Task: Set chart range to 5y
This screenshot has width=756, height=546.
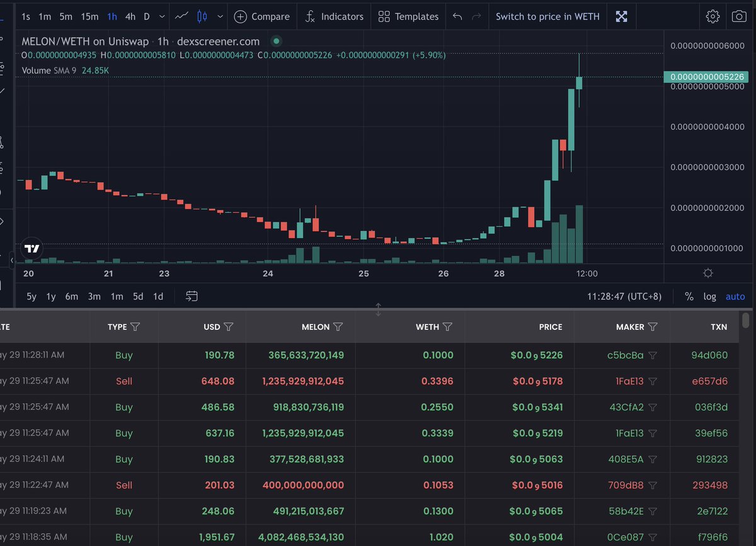Action: pos(31,297)
